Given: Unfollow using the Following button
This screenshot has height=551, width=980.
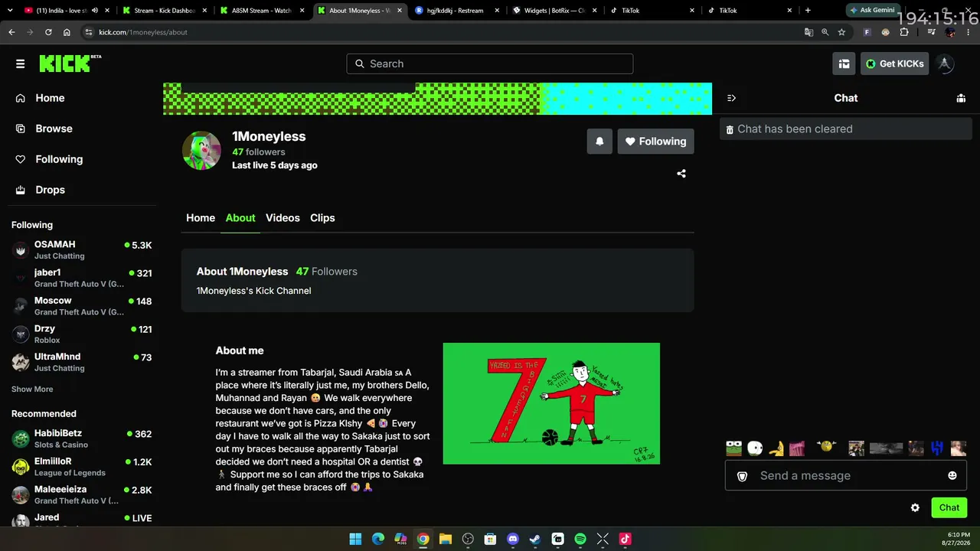Looking at the screenshot, I should click(x=656, y=142).
